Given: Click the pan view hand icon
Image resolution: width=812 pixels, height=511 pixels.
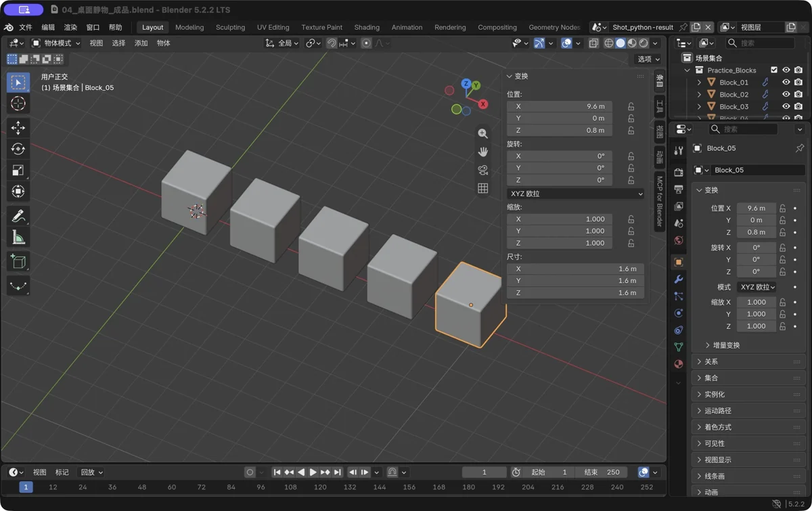Looking at the screenshot, I should [x=482, y=152].
